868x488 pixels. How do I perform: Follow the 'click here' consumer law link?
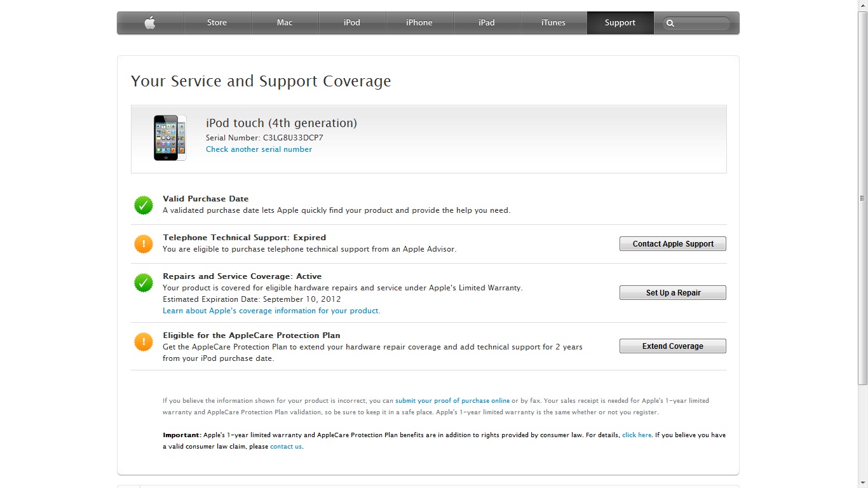pyautogui.click(x=637, y=435)
